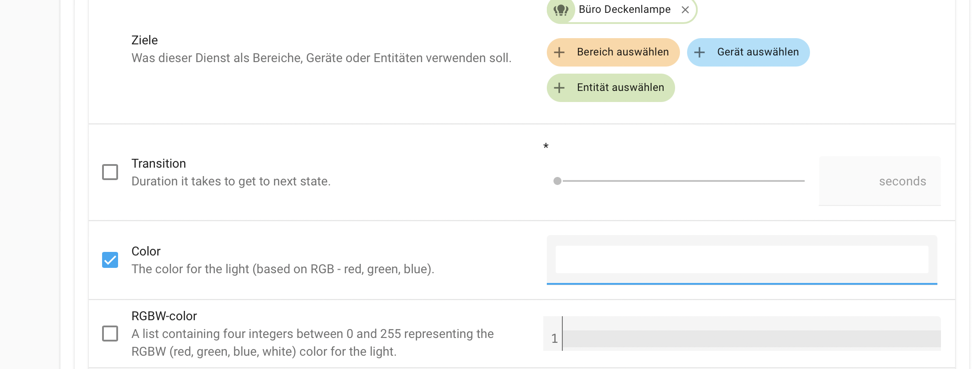This screenshot has height=369, width=980.
Task: Select the Büro Deckenlampe chip name
Action: (624, 9)
